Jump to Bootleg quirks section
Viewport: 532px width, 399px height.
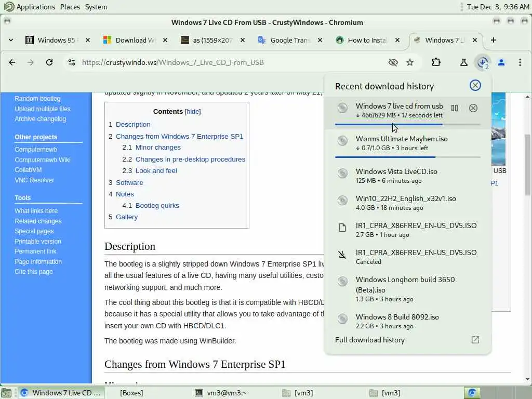point(157,206)
